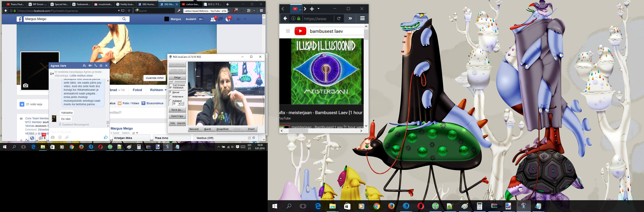Open a new tab in main Firefox window
Screen dimensions: 644x212
pos(228,4)
